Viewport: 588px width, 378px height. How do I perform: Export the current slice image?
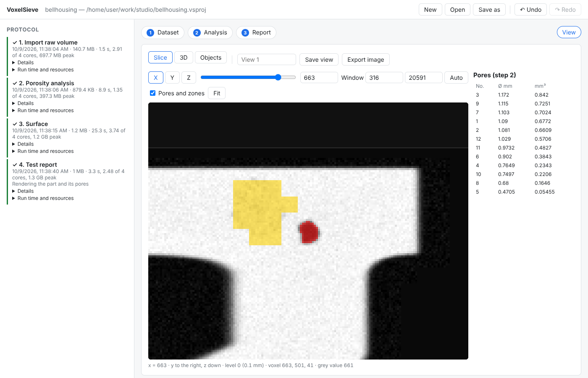(366, 60)
